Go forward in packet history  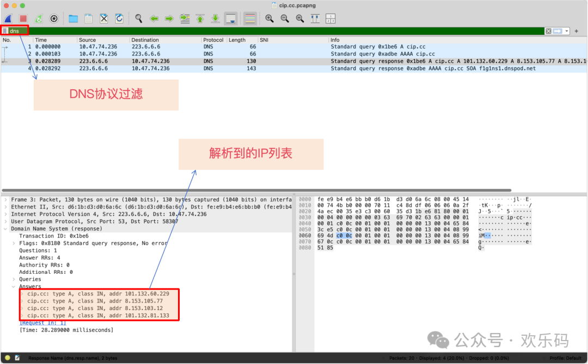(x=169, y=18)
